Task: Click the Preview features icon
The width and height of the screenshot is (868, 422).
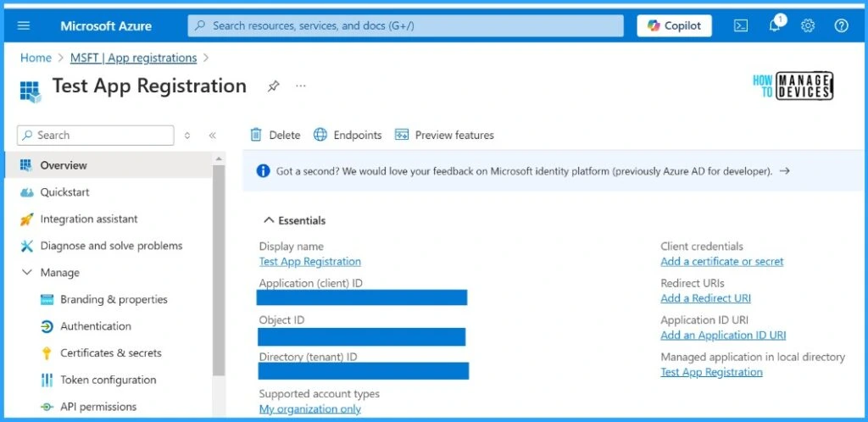Action: pos(401,135)
